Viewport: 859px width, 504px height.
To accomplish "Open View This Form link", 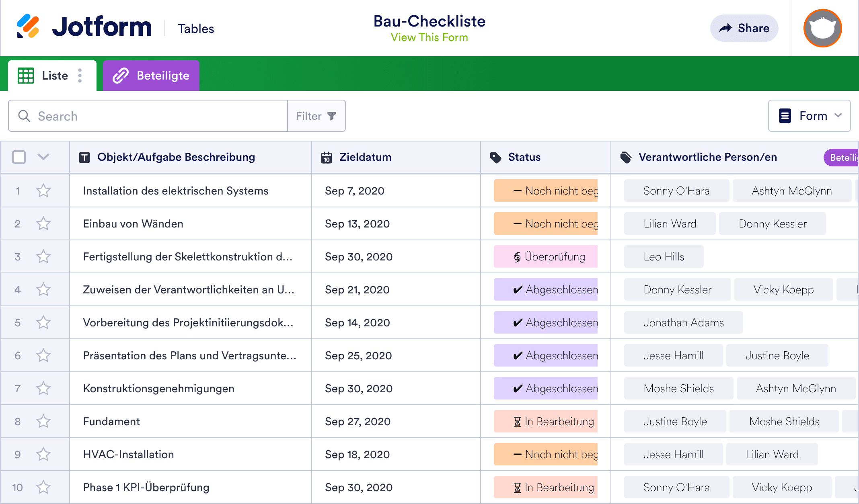I will 429,37.
